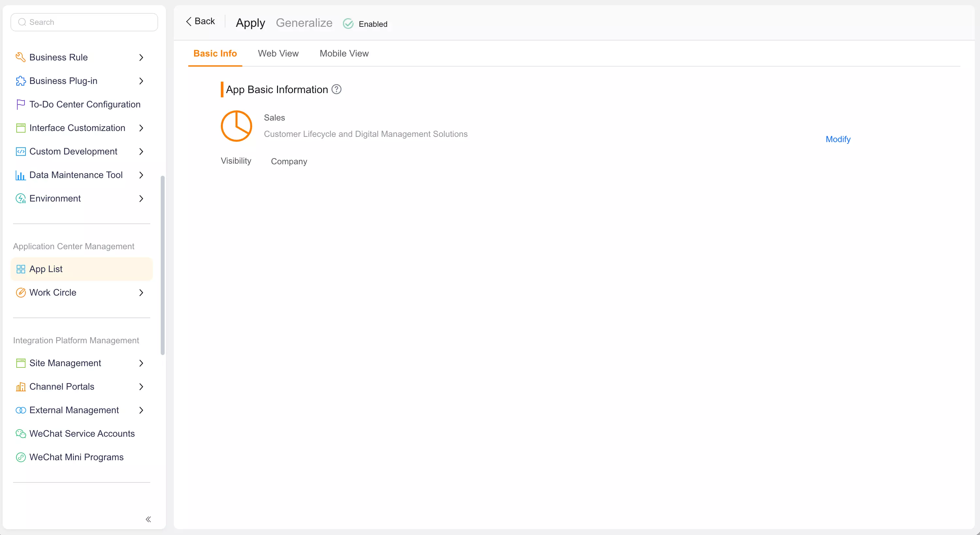
Task: Click the Sales app pie-chart logo
Action: click(x=236, y=126)
